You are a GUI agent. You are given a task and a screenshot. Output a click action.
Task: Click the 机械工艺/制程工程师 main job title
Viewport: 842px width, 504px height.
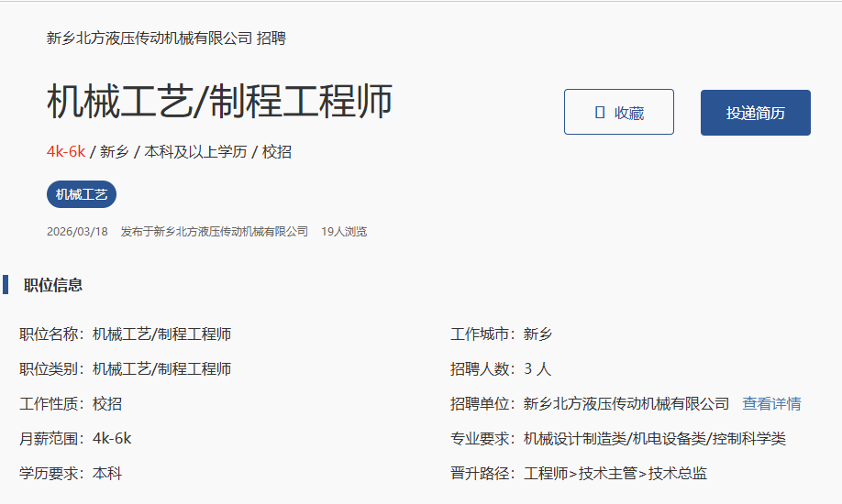[x=219, y=102]
